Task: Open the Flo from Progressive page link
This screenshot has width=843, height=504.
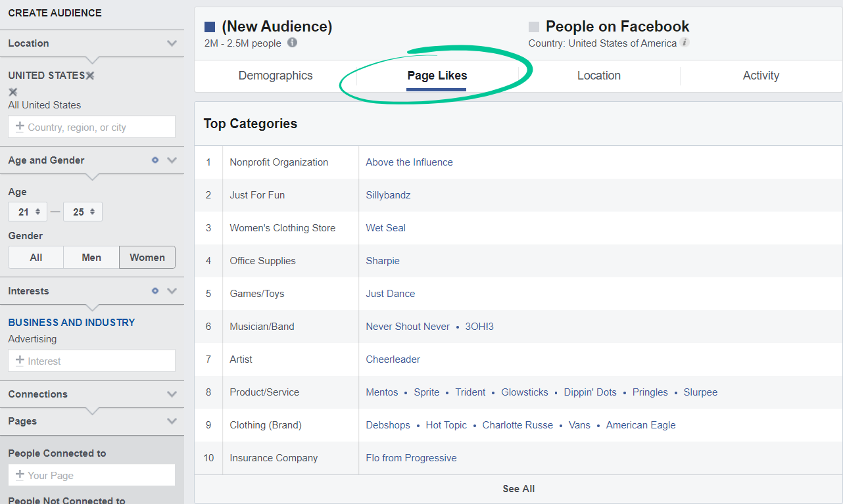Action: point(411,458)
